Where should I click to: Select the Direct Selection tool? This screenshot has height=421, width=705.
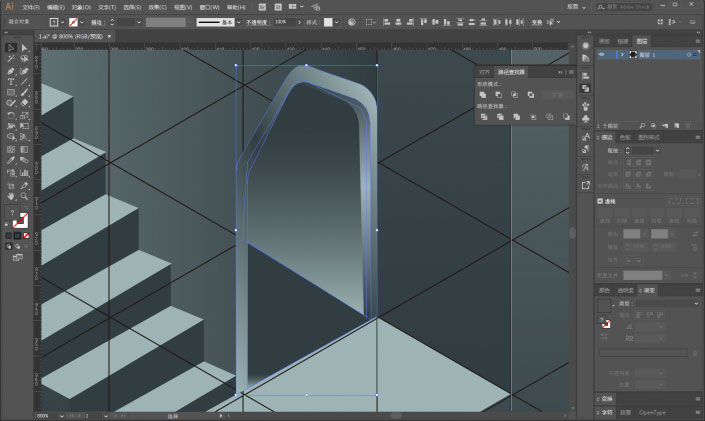click(24, 48)
